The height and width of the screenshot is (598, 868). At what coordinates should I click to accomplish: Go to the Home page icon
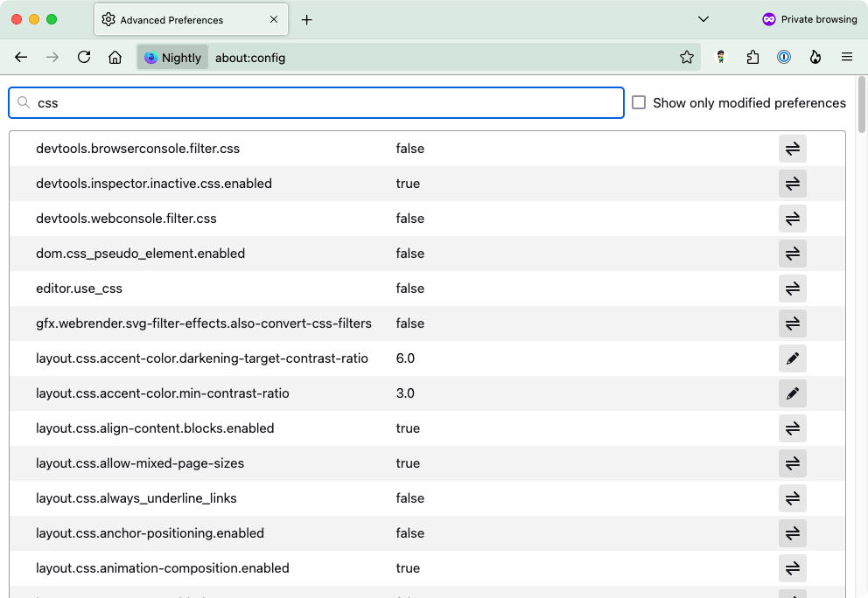(x=115, y=58)
